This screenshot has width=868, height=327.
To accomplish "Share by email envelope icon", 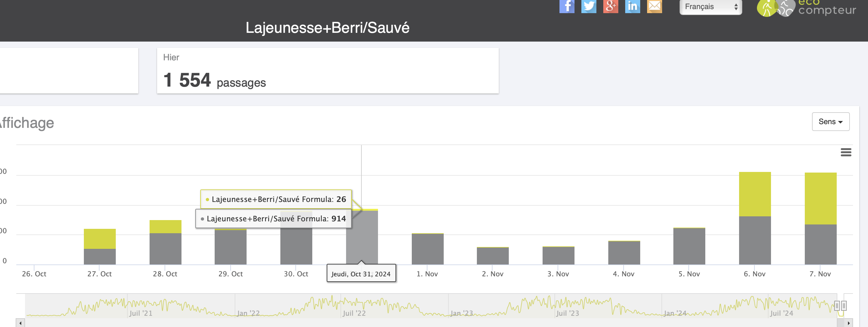I will pos(654,6).
